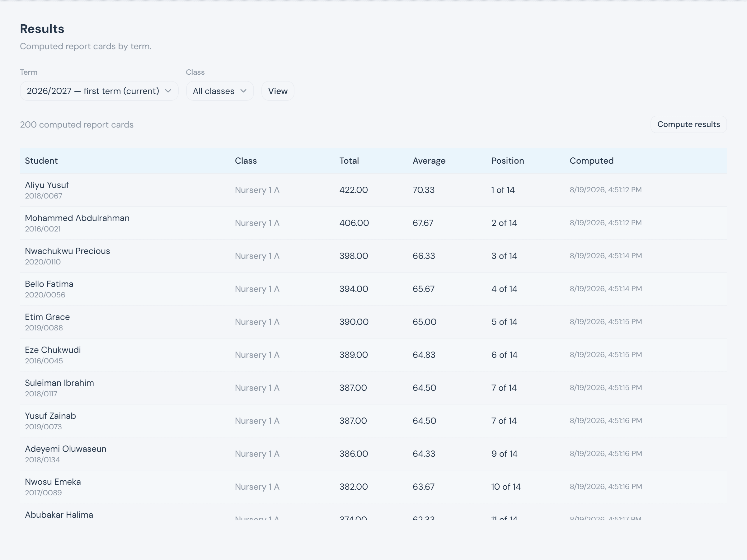Select position 6 of 14
Screen dimensions: 747x560
504,355
